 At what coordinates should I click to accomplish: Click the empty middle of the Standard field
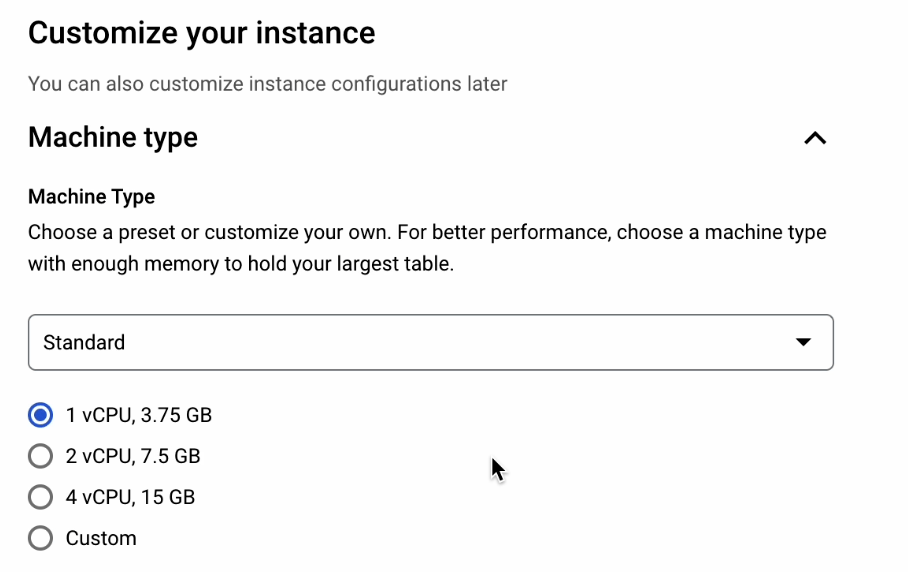click(450, 342)
